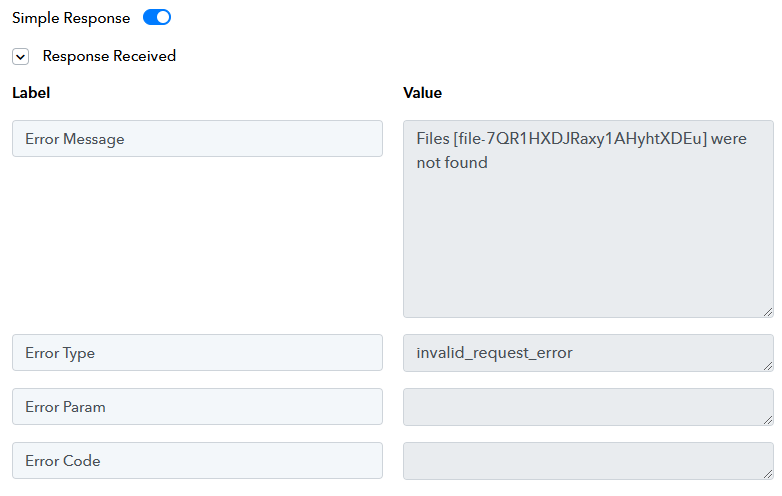Click the Error Message label field
782x496 pixels.
click(x=197, y=139)
